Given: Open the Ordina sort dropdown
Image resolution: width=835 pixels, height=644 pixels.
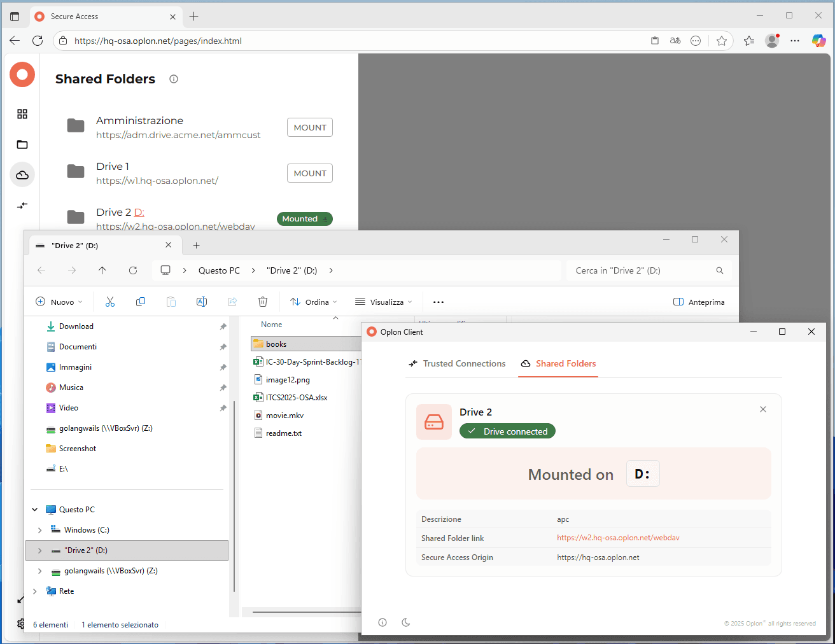Looking at the screenshot, I should (313, 302).
